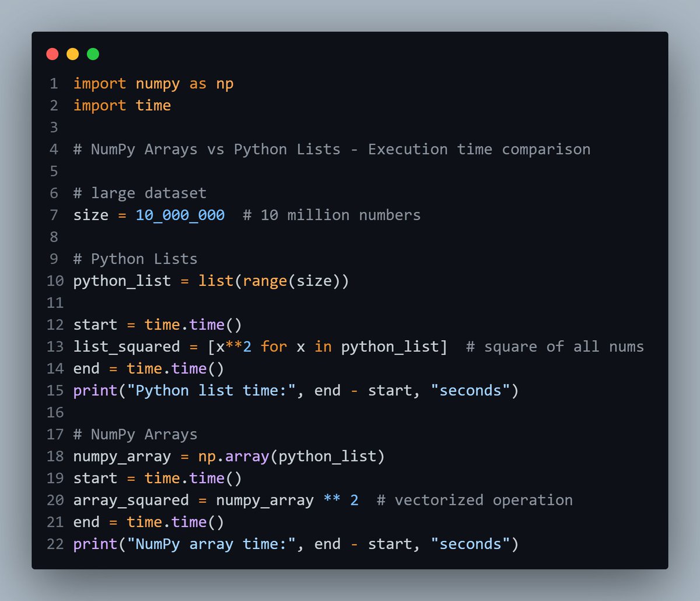This screenshot has height=601, width=700.
Task: Click the red close window dot
Action: click(52, 54)
